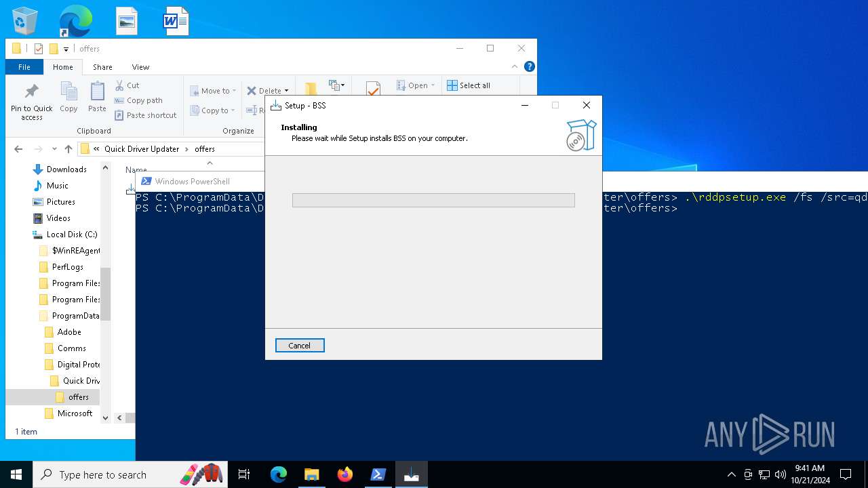Select Pictures in navigation pane
This screenshot has width=868, height=488.
point(60,202)
